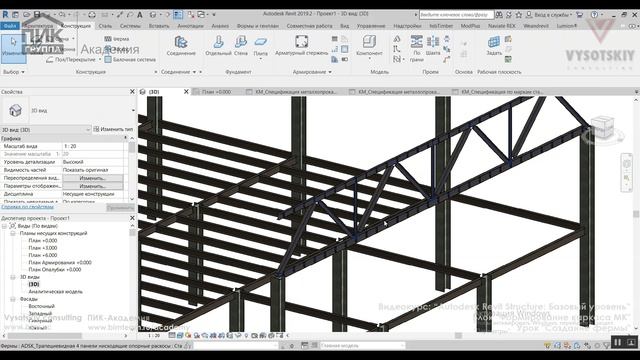This screenshot has width=640, height=360.
Task: Select the Балочная система tool
Action: click(x=130, y=59)
